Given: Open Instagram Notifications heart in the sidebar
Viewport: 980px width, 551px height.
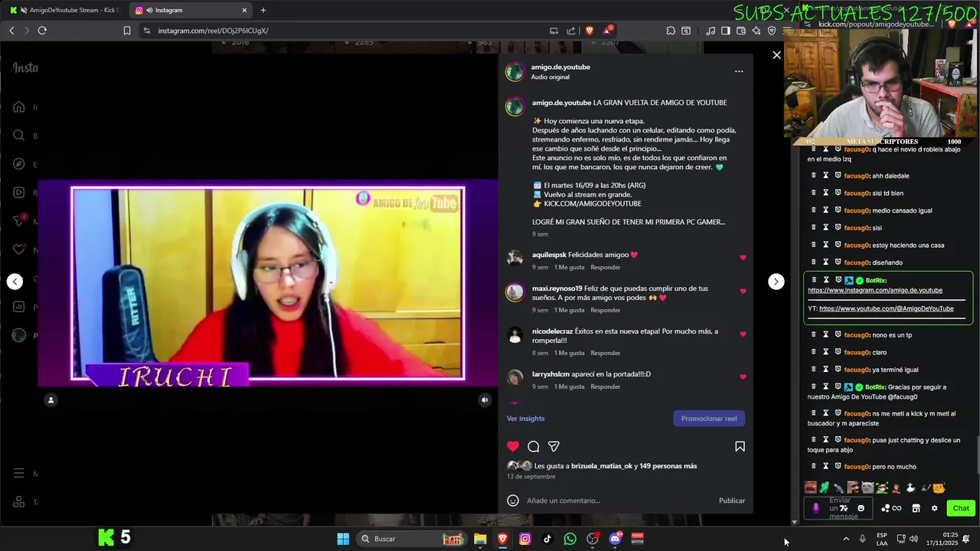Looking at the screenshot, I should coord(19,249).
